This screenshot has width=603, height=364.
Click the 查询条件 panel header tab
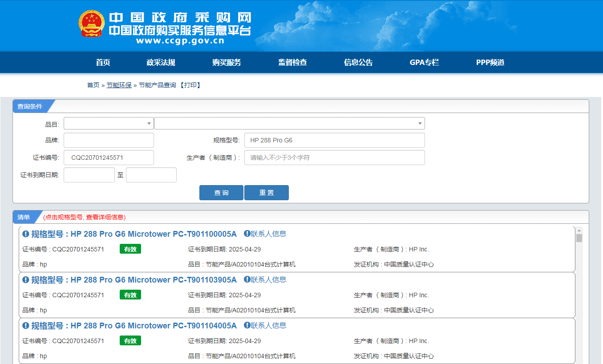[30, 106]
